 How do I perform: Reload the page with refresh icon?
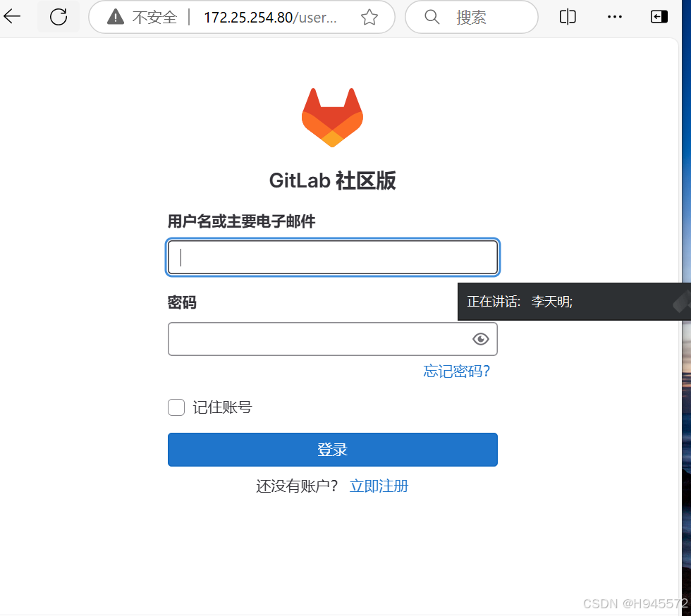point(59,17)
